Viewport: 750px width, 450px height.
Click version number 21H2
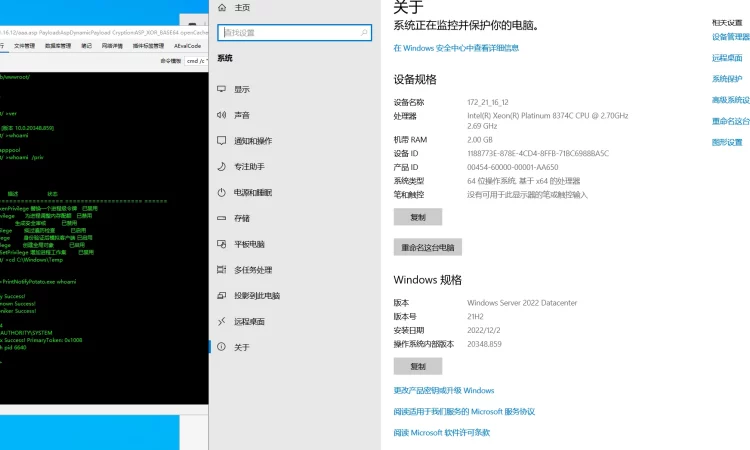475,317
